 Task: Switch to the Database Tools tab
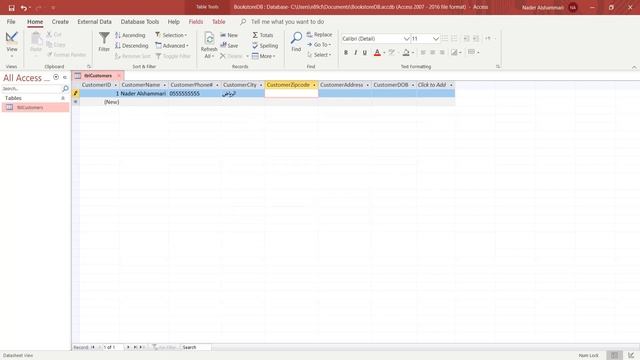pos(140,22)
